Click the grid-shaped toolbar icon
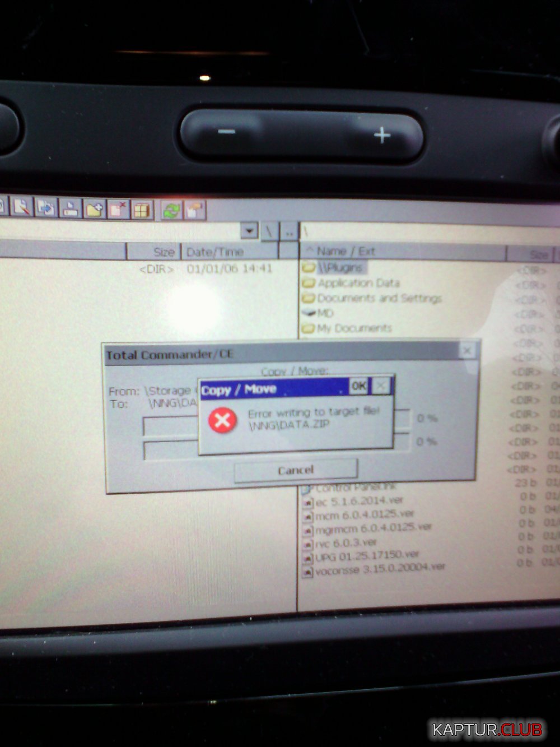560x747 pixels. (x=142, y=210)
